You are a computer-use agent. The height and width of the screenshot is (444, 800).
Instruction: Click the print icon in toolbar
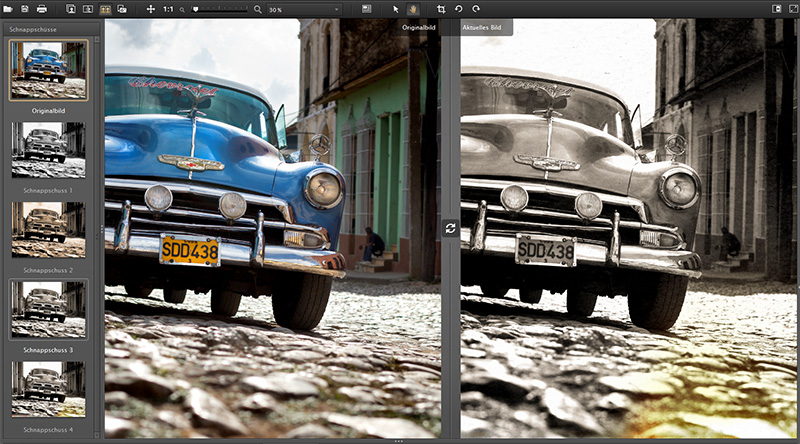pyautogui.click(x=41, y=9)
